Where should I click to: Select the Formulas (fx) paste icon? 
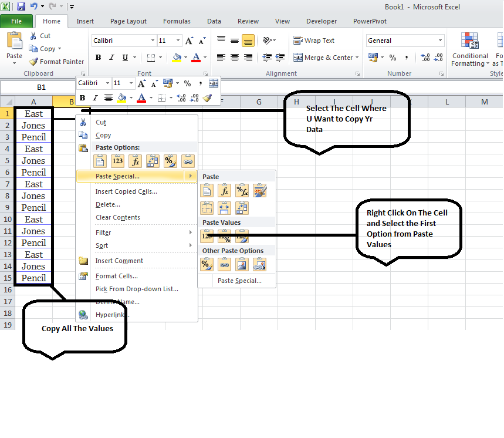tap(134, 161)
